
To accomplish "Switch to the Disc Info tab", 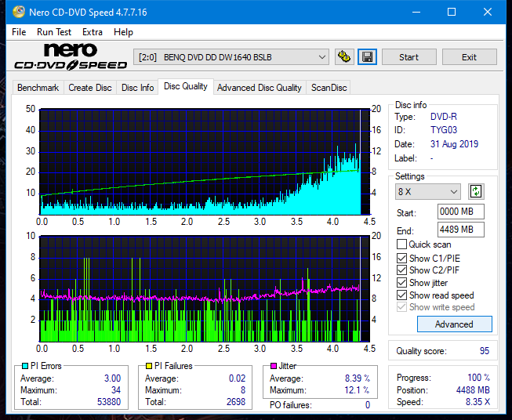I will 137,88.
